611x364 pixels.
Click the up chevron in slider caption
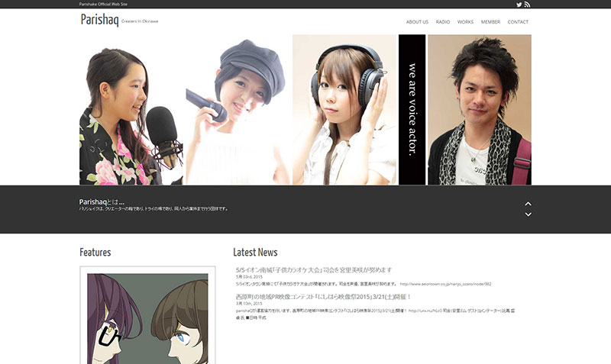[x=528, y=204]
